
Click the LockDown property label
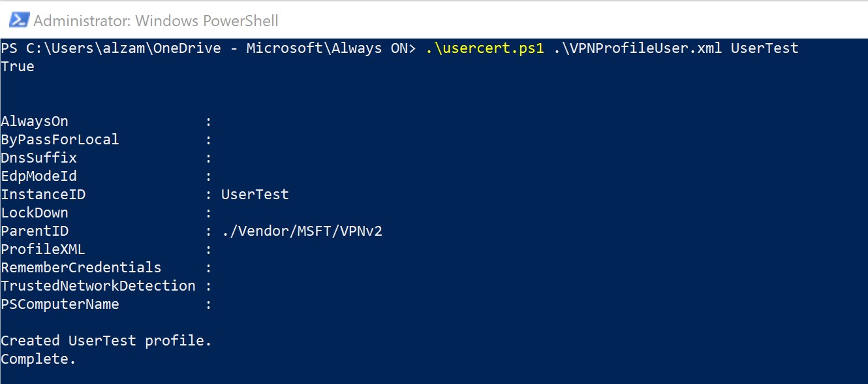point(35,213)
